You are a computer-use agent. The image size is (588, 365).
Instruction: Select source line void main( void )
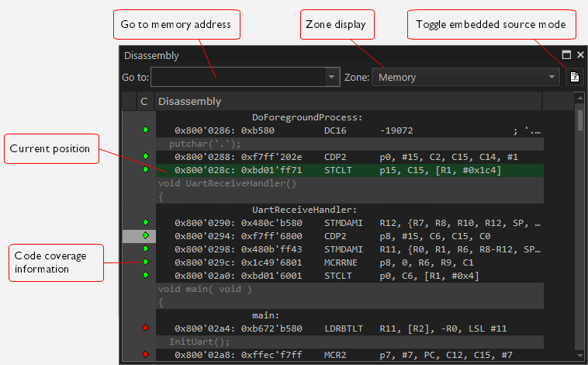(350, 289)
